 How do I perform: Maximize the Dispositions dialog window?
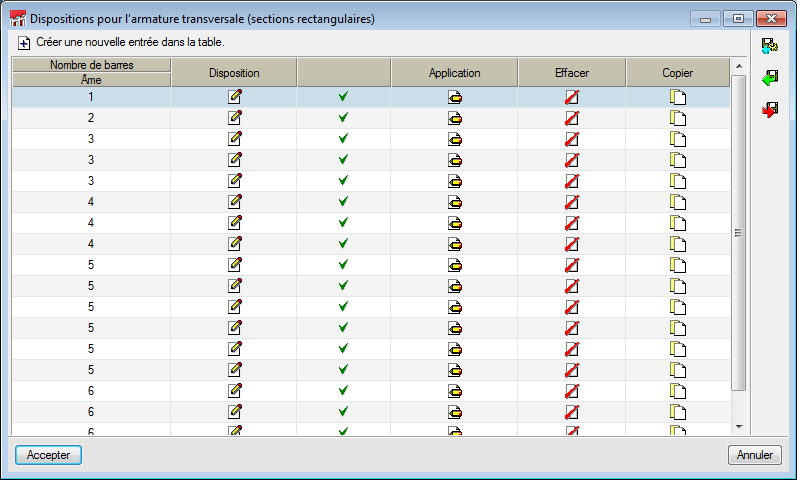coord(738,19)
